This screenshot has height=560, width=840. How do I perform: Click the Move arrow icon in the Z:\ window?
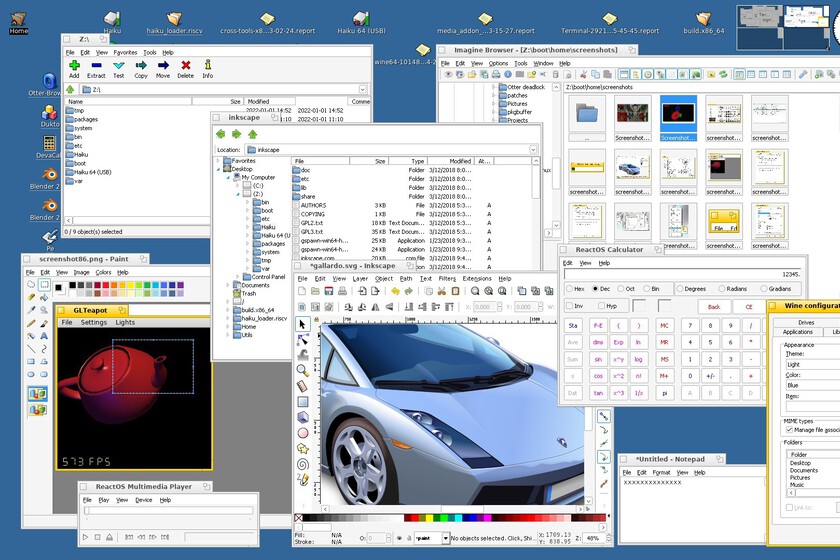[x=163, y=65]
